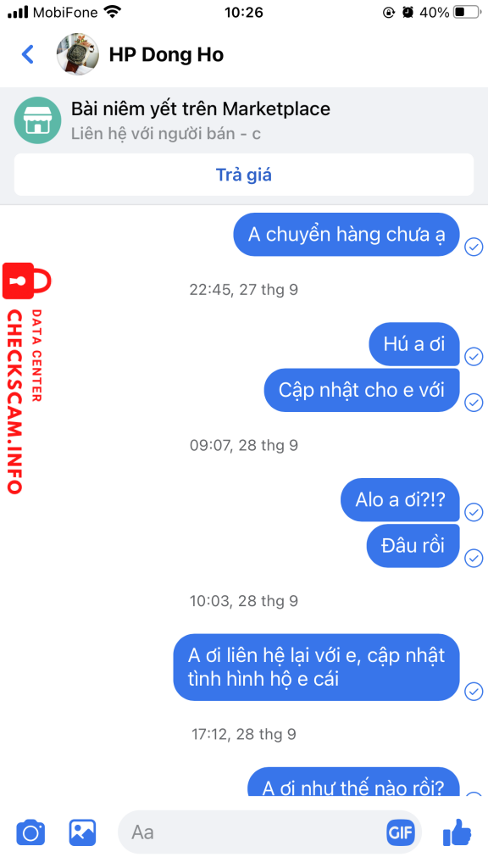Tap the 'Alo a ơi?!?' message bubble
The width and height of the screenshot is (488, 868).
[400, 500]
